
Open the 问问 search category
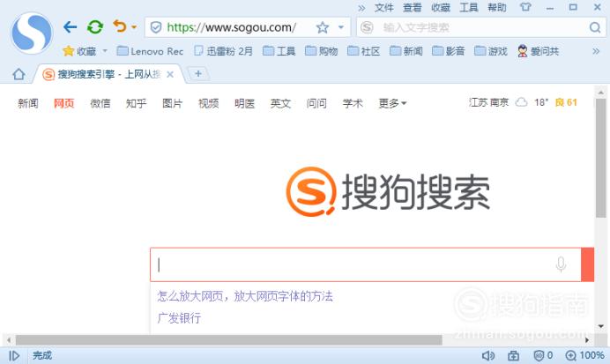click(x=316, y=103)
